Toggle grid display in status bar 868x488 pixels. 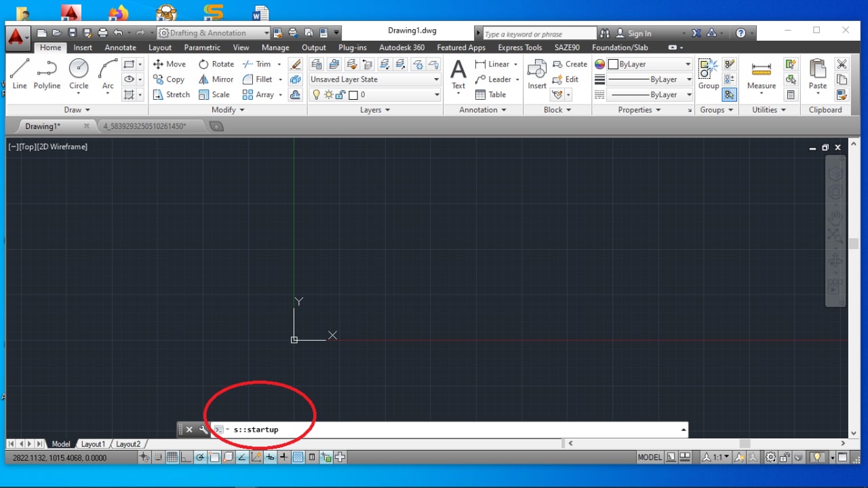tap(172, 457)
